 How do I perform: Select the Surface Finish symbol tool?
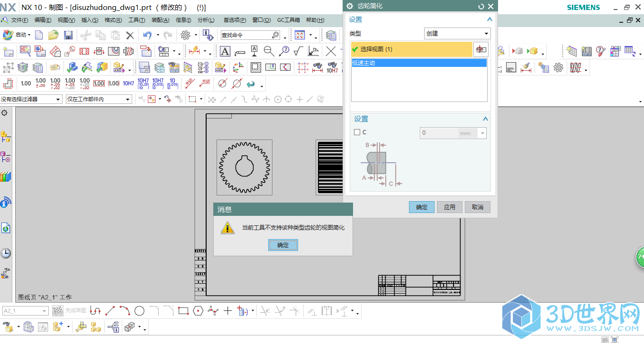(299, 51)
